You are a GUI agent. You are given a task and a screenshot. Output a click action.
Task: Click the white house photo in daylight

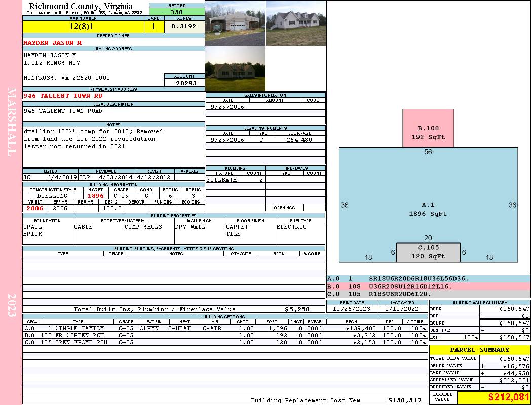[x=296, y=23]
